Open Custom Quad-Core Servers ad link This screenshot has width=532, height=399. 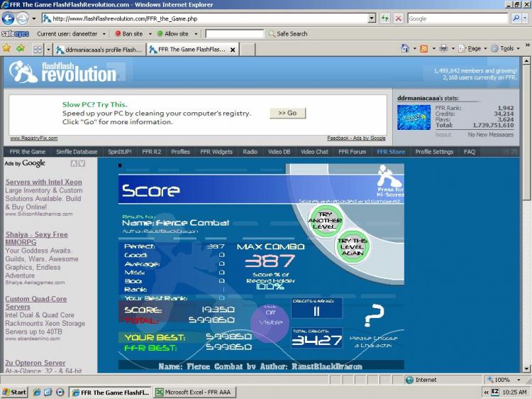(x=36, y=302)
